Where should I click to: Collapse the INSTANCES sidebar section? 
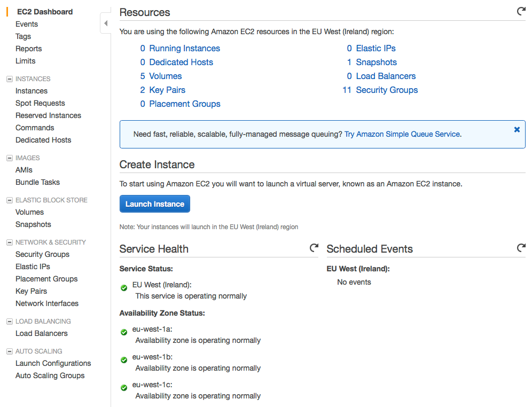coord(10,79)
